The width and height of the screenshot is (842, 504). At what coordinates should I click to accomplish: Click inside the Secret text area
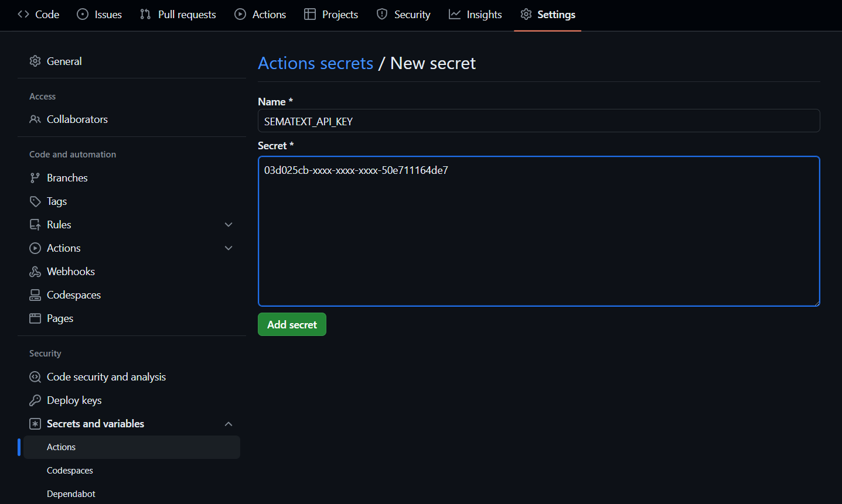pos(538,231)
